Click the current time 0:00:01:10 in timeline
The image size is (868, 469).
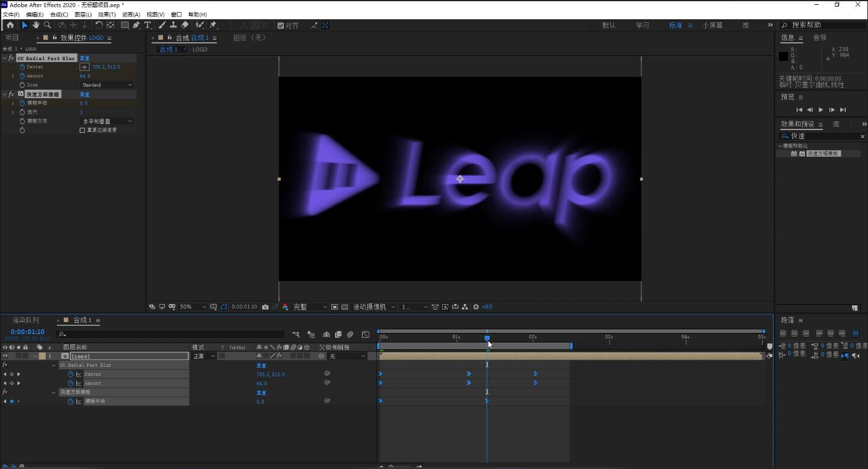tap(28, 332)
